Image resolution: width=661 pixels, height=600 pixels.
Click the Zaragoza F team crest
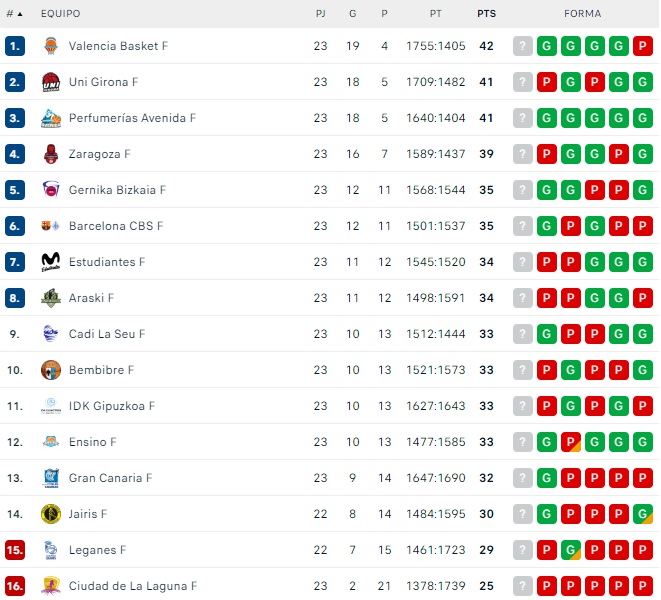pos(51,154)
